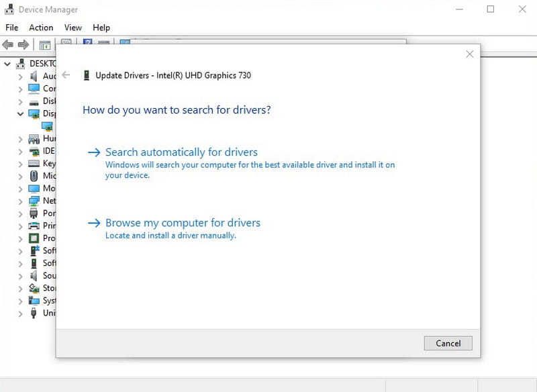
Task: Expand the Audio inputs tree node
Action: click(x=21, y=77)
